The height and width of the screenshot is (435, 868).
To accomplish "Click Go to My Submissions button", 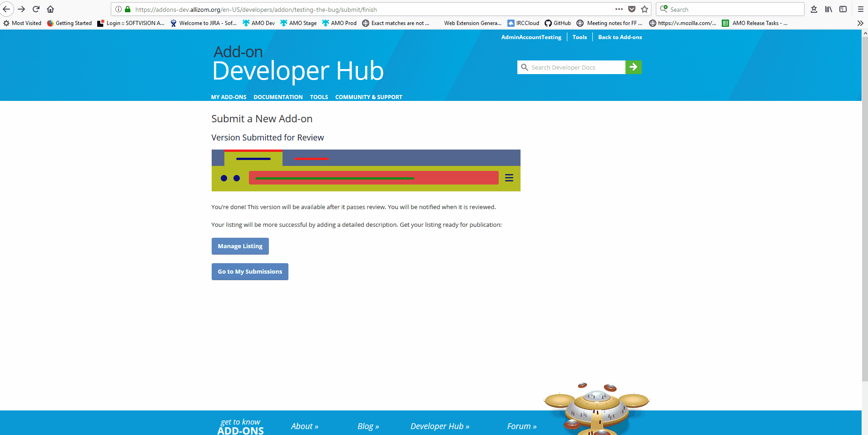I will coord(250,271).
